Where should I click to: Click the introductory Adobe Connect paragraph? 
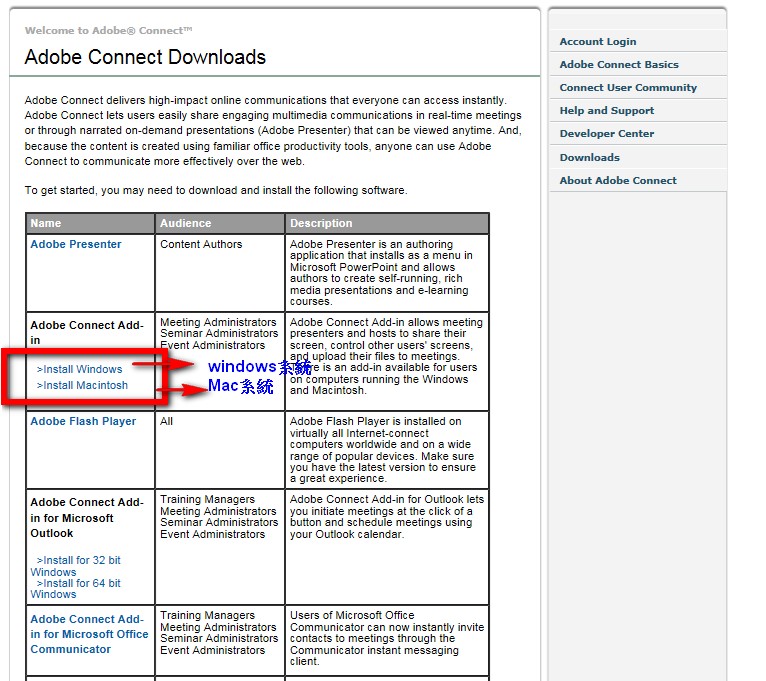273,130
